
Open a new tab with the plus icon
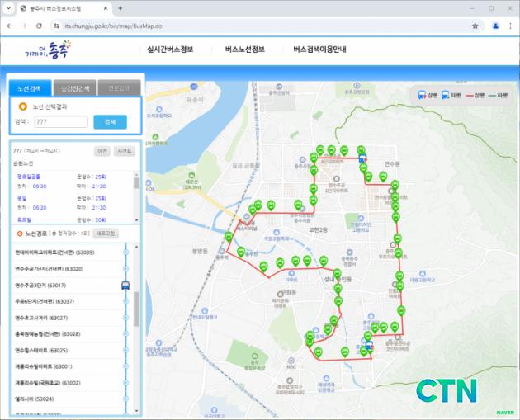coord(120,8)
